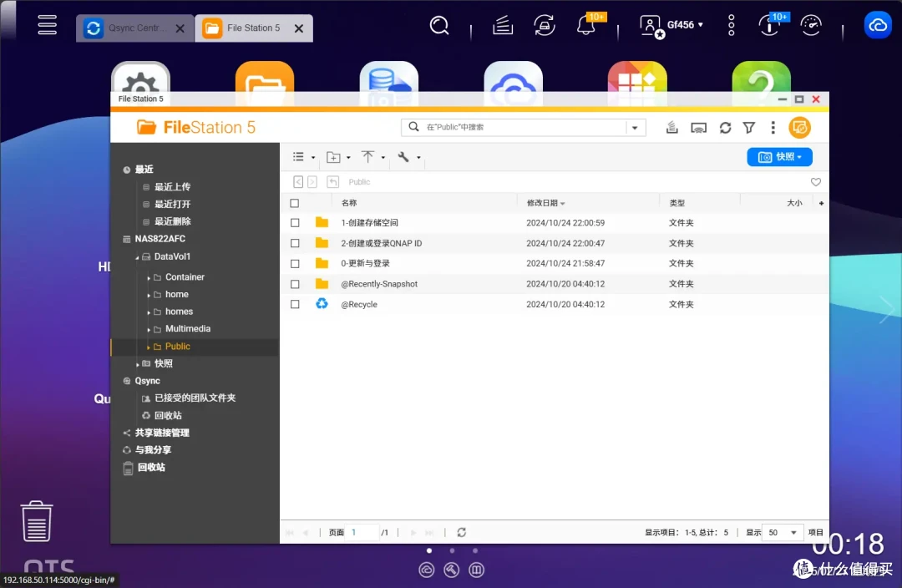Click the page number input field
The image size is (902, 588).
click(x=363, y=533)
